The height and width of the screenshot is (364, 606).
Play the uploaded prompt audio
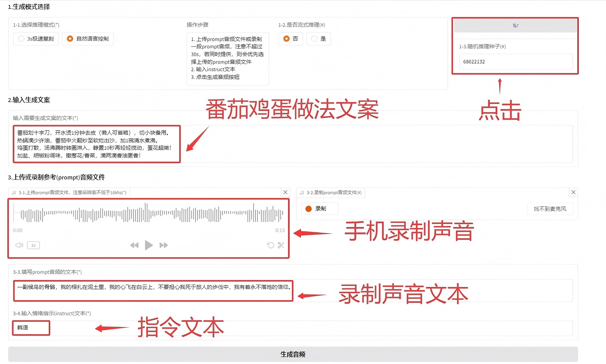pyautogui.click(x=148, y=245)
